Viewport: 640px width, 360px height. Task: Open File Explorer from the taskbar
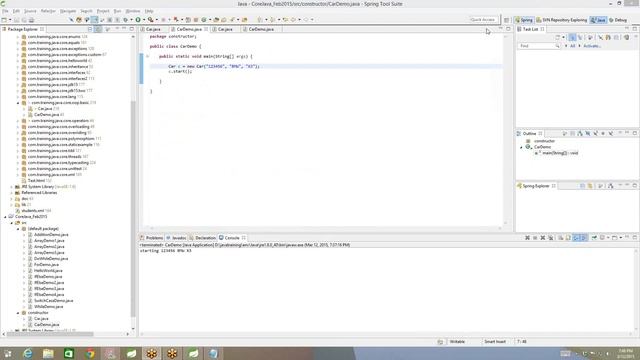tap(49, 353)
